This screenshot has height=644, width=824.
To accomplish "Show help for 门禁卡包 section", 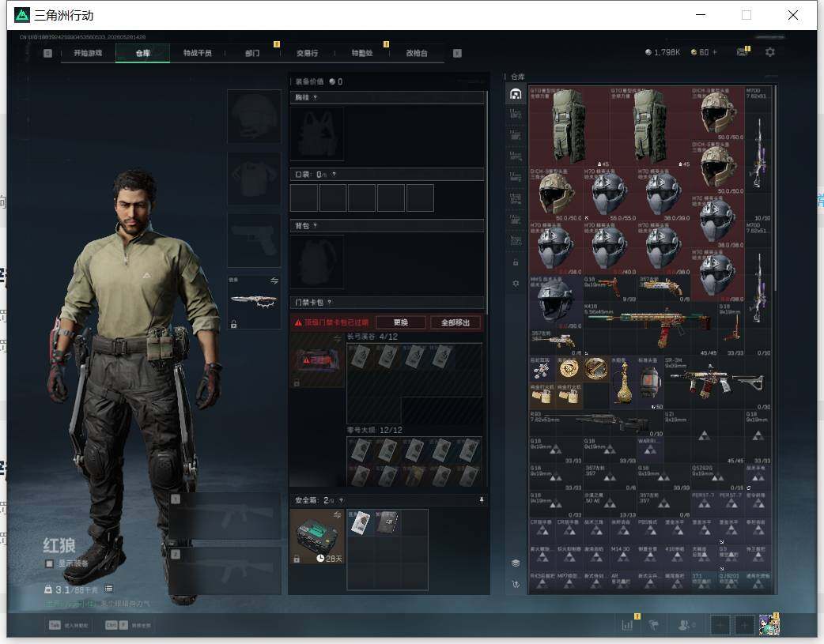I will pyautogui.click(x=330, y=303).
